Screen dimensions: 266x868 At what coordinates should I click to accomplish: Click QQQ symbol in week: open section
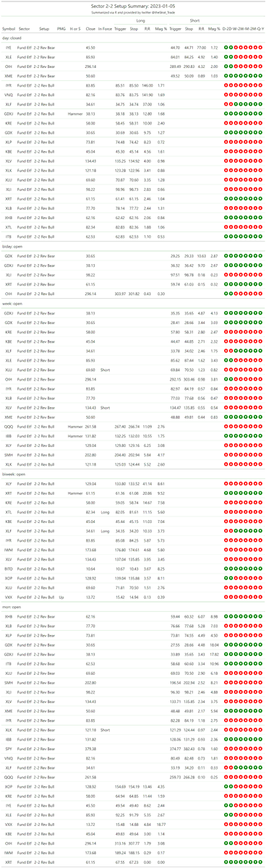point(8,427)
